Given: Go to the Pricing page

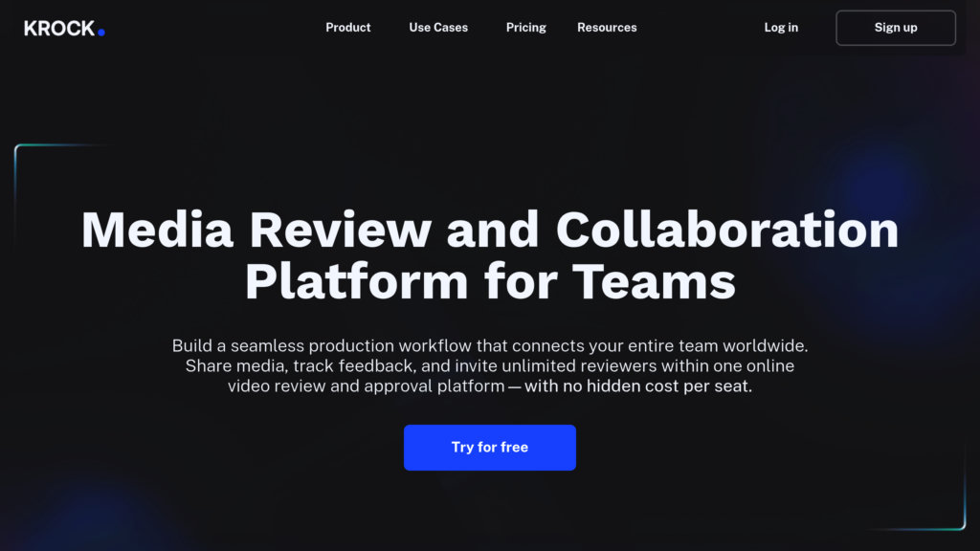Looking at the screenshot, I should tap(525, 28).
